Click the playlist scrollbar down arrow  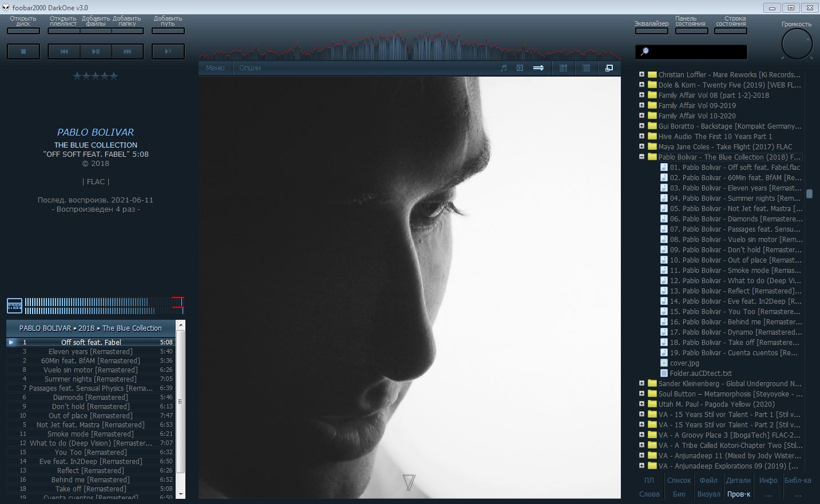(x=181, y=494)
